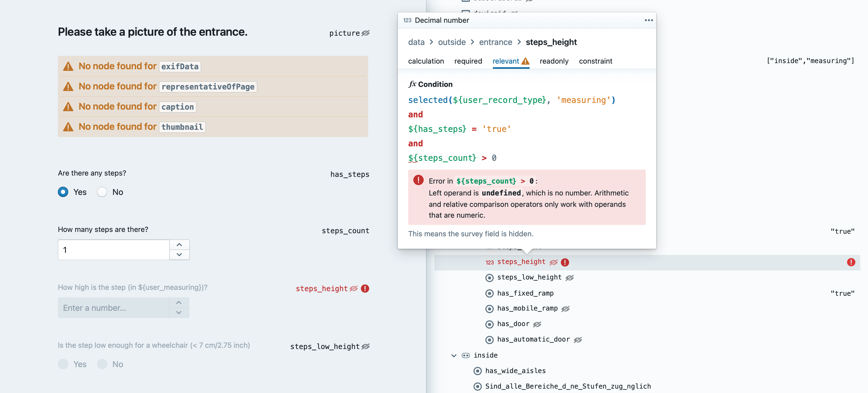The width and height of the screenshot is (868, 393).
Task: Select No for "Are there any steps?"
Action: pyautogui.click(x=102, y=192)
